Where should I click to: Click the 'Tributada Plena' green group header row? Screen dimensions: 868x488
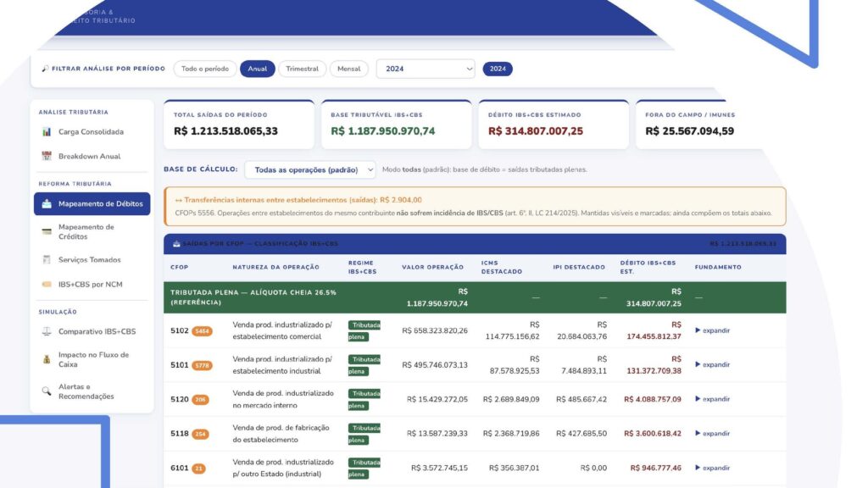click(475, 297)
